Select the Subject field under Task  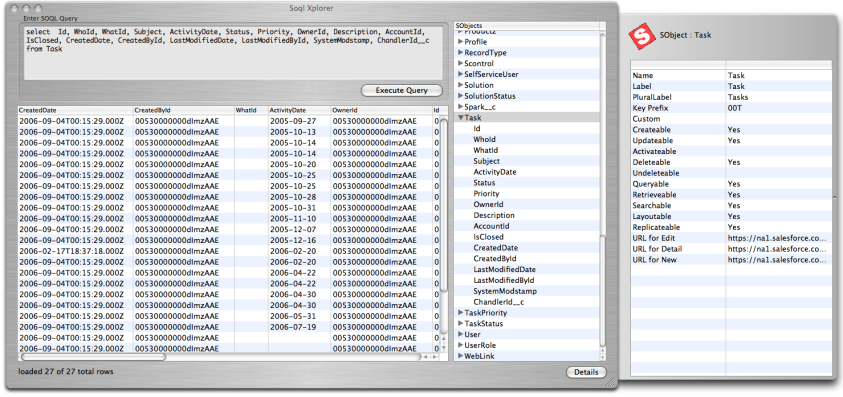[x=487, y=161]
